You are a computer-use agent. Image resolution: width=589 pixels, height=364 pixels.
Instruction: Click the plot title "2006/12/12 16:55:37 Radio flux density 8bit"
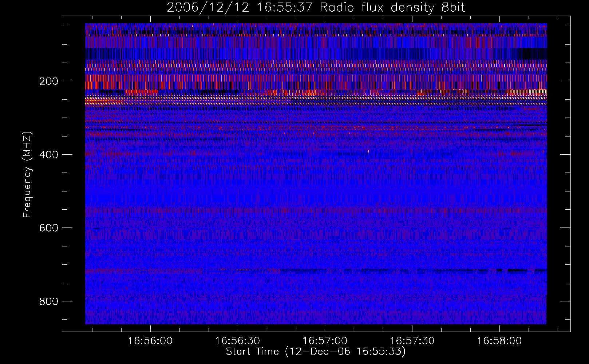[316, 7]
